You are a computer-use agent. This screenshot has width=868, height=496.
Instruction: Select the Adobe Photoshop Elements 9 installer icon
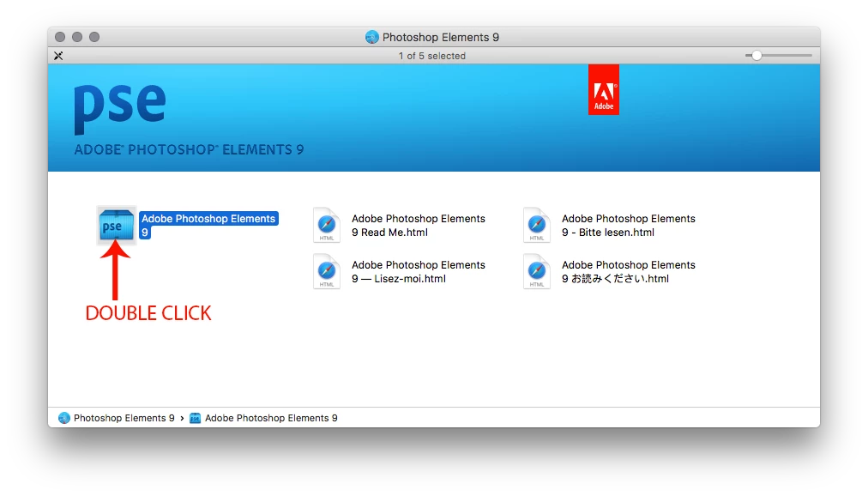pos(117,225)
